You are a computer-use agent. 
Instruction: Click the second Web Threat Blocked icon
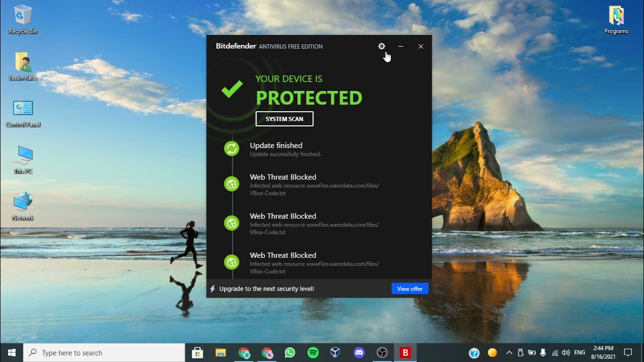pyautogui.click(x=231, y=223)
